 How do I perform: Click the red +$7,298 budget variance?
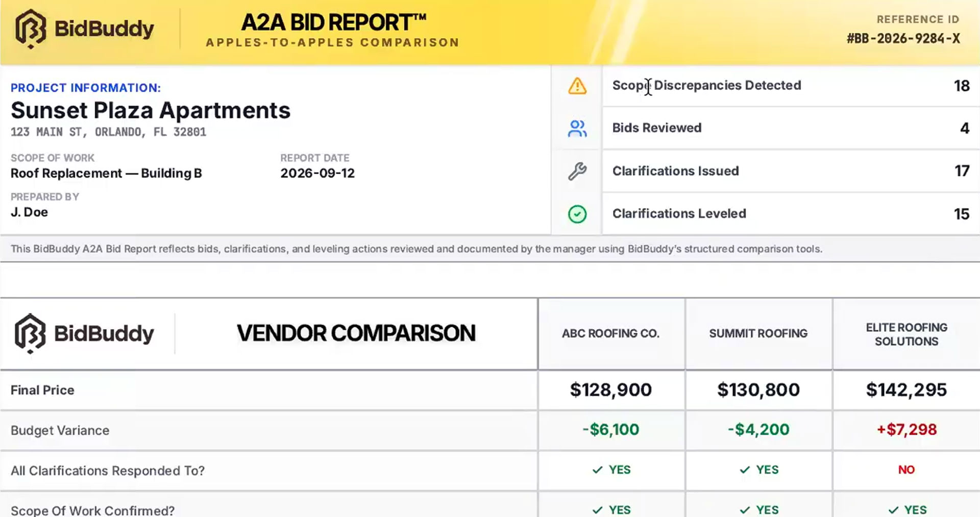(x=906, y=430)
